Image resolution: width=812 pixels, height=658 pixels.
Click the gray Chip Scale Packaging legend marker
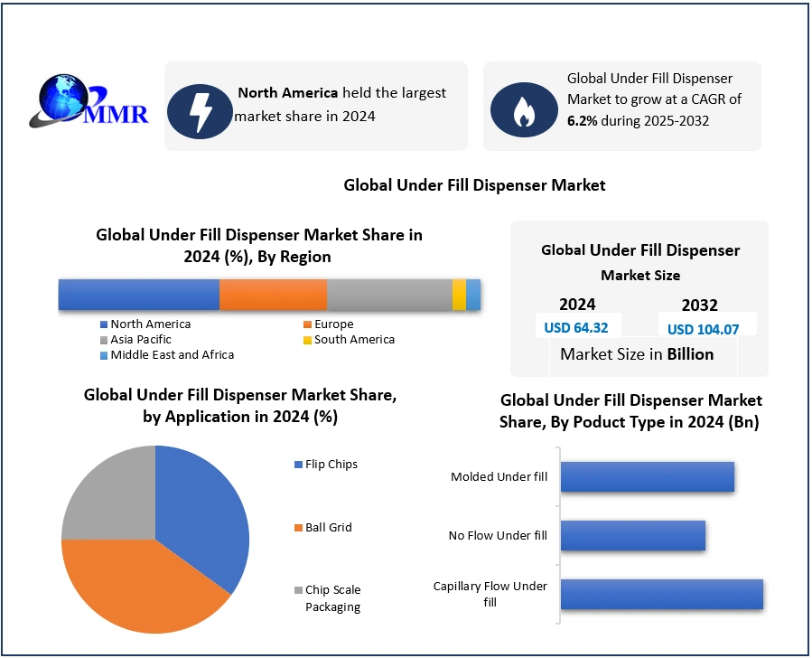point(298,590)
